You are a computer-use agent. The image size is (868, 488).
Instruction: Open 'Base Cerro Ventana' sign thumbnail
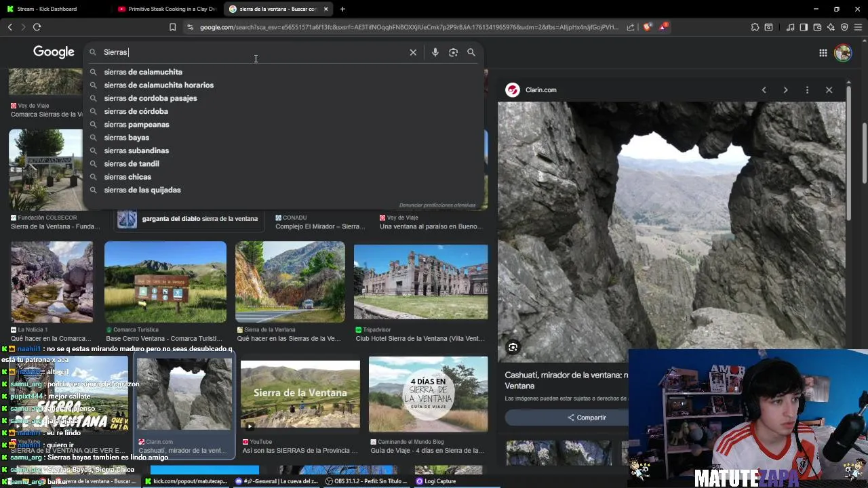coord(165,281)
